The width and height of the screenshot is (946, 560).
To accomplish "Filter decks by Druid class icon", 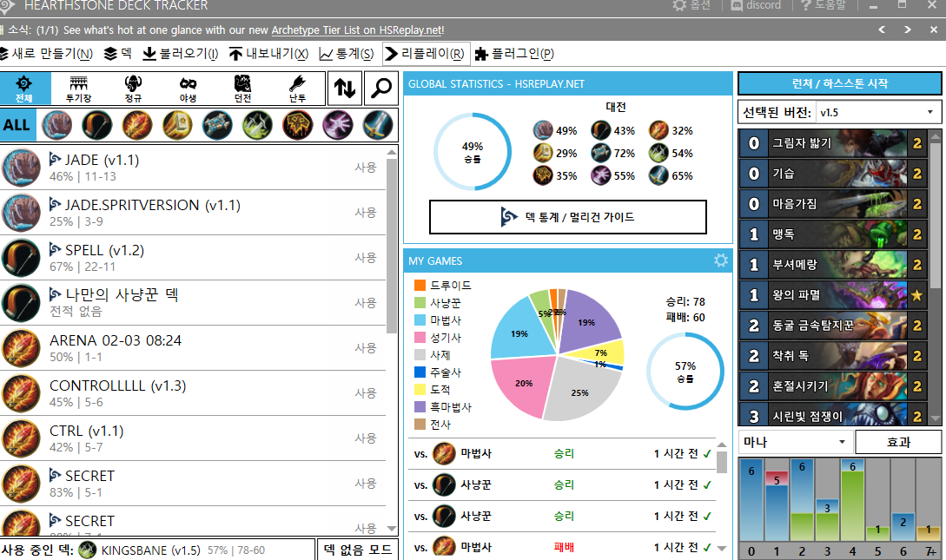I will (x=56, y=125).
